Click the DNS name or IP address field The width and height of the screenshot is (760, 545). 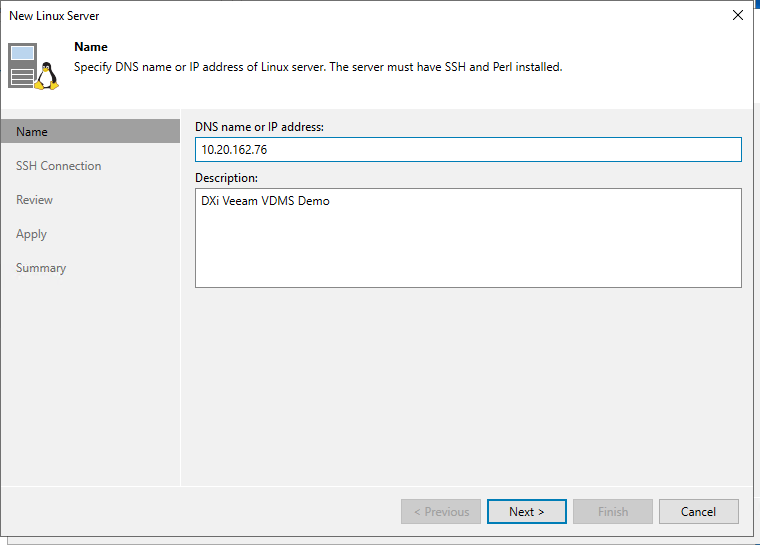click(467, 150)
